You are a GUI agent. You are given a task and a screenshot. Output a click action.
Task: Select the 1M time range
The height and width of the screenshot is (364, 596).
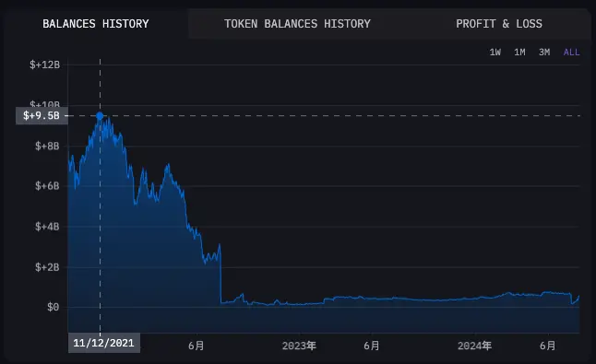(x=519, y=53)
